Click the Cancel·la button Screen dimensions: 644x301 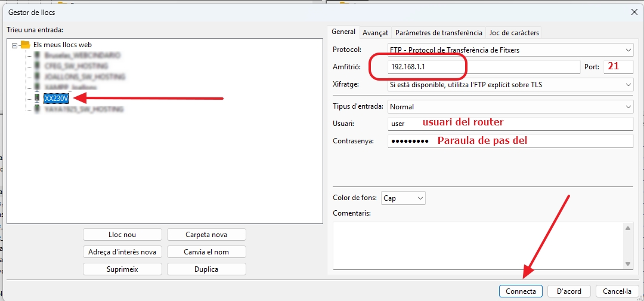click(617, 291)
